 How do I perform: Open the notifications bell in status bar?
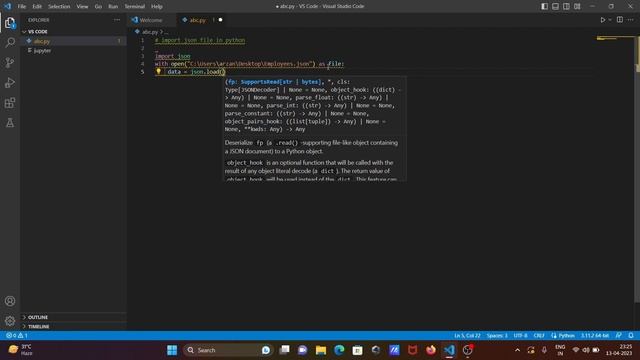click(x=631, y=336)
